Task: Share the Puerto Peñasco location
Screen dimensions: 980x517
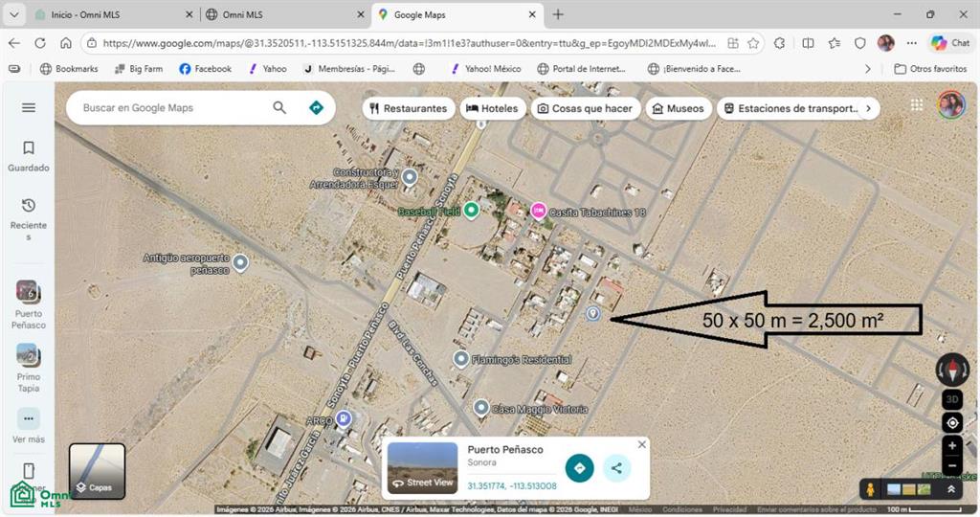Action: 616,468
